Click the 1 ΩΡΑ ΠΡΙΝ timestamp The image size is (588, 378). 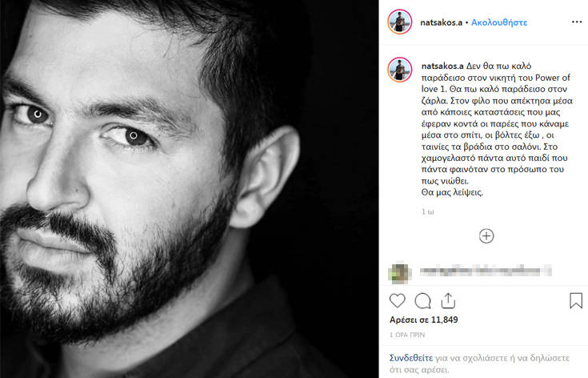pyautogui.click(x=407, y=335)
